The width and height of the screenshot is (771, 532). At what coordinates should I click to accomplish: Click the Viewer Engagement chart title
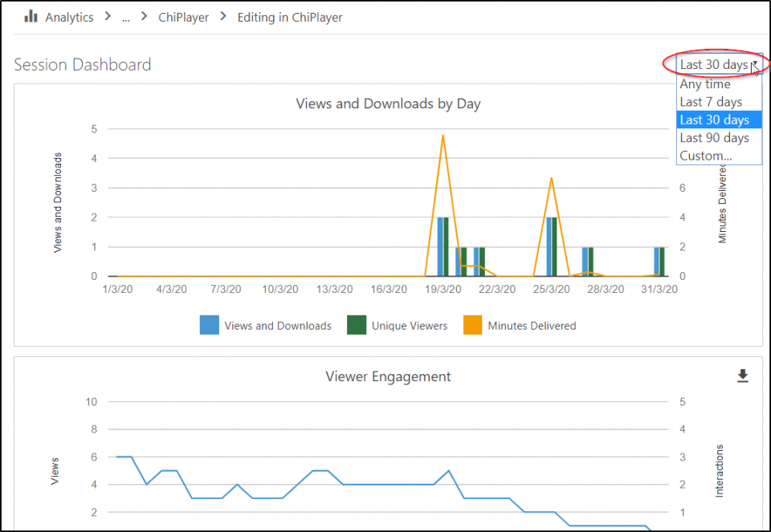click(388, 376)
